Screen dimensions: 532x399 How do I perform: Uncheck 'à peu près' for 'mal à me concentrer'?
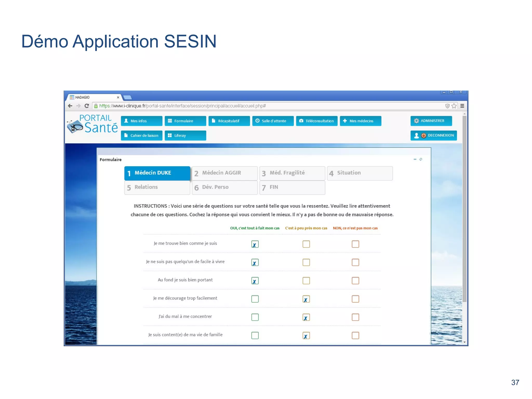click(306, 317)
